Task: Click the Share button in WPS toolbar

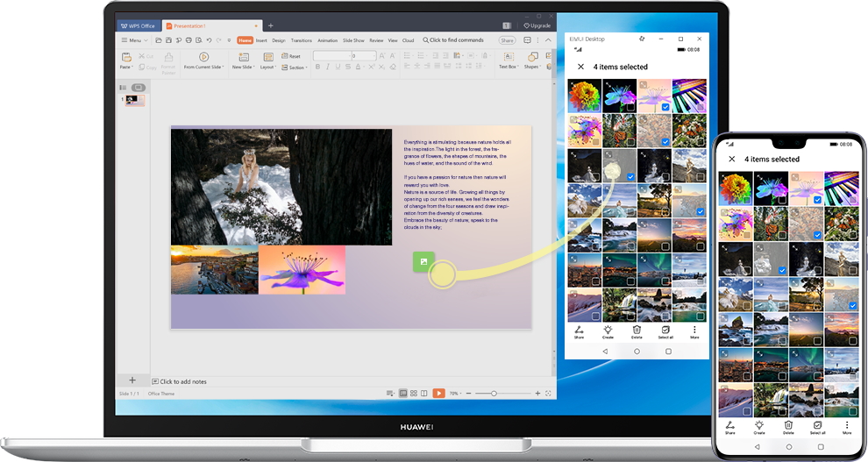Action: [x=507, y=40]
